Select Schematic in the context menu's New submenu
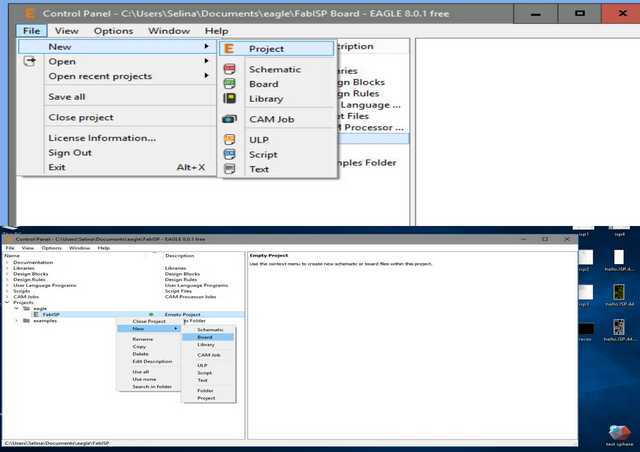Image resolution: width=640 pixels, height=452 pixels. point(209,330)
